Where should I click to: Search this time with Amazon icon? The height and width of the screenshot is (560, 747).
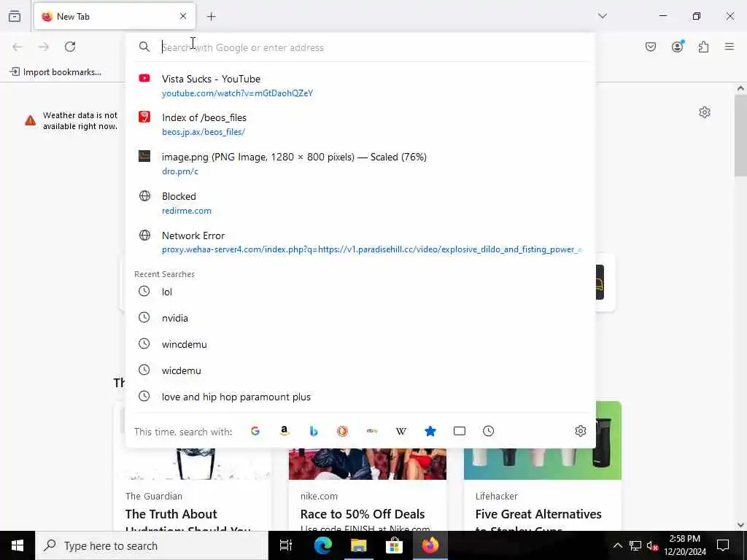tap(285, 431)
